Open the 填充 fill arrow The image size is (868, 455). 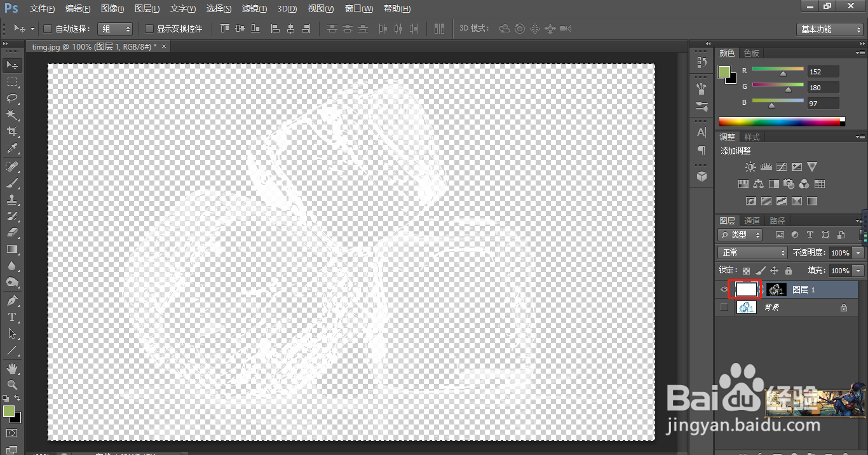(859, 271)
